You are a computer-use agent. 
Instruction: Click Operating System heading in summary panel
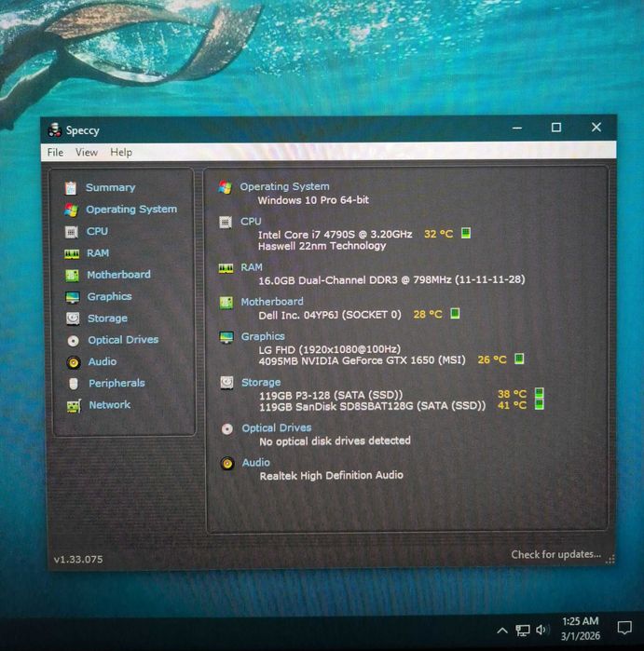click(x=284, y=187)
